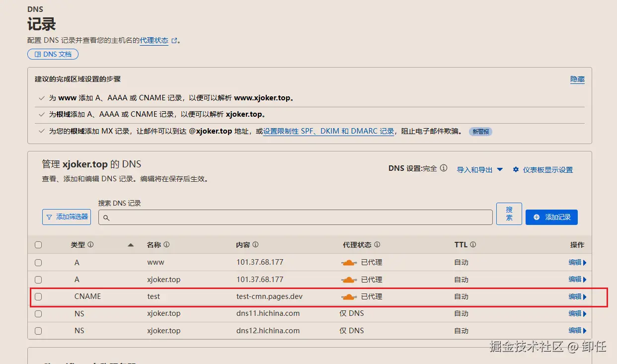Expand 编辑 for the dns12.hichina.com record
The height and width of the screenshot is (364, 617).
coord(578,331)
